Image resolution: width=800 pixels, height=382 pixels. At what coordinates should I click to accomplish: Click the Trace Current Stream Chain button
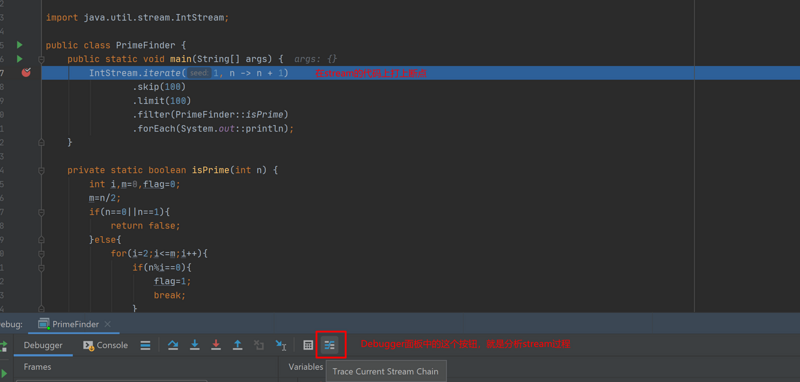pyautogui.click(x=330, y=345)
